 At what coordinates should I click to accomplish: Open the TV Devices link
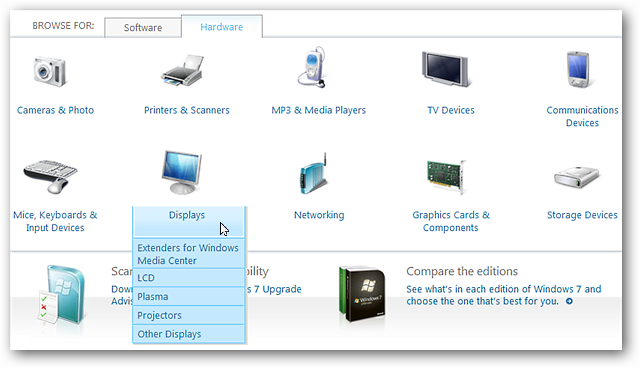[x=451, y=110]
